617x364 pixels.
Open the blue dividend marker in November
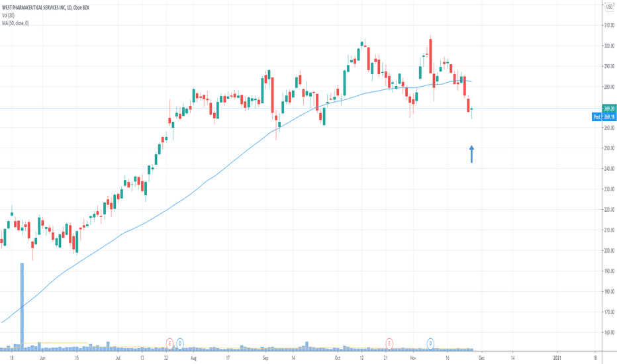431,343
